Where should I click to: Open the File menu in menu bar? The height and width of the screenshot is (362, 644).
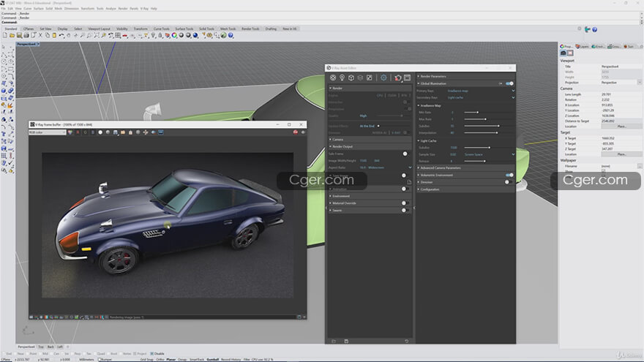click(x=3, y=8)
